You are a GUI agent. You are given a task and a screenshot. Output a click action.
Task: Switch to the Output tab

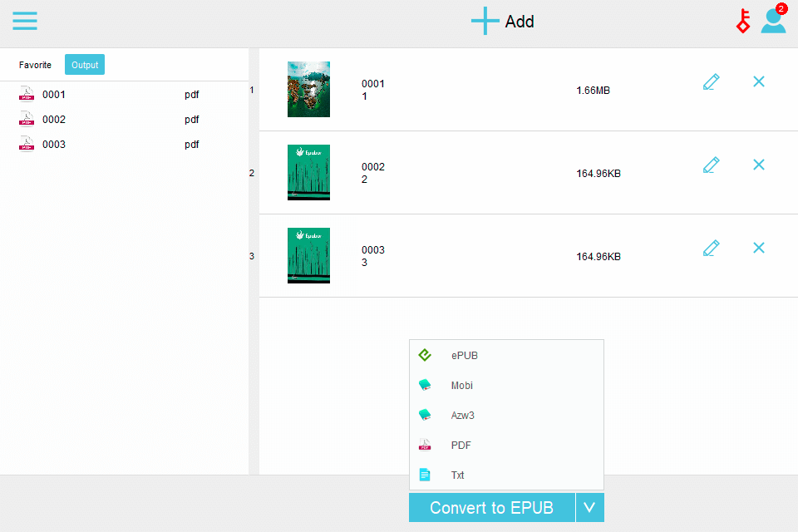click(x=84, y=64)
